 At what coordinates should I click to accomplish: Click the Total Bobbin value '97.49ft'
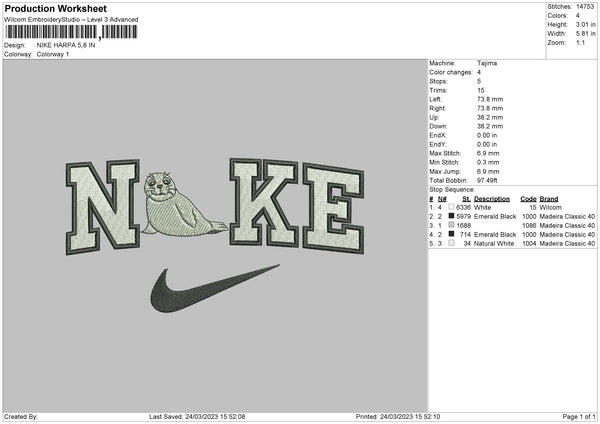[x=487, y=180]
